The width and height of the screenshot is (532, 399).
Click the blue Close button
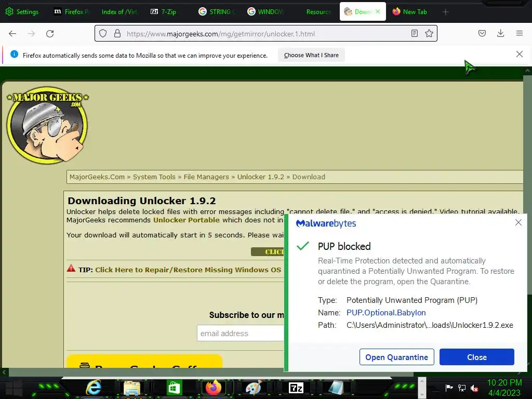coord(477,357)
